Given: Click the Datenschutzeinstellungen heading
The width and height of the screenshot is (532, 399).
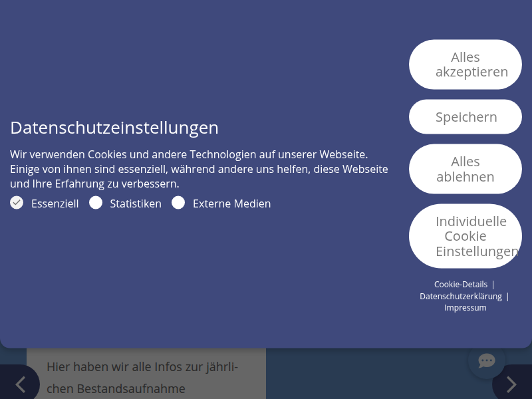Looking at the screenshot, I should [x=114, y=128].
